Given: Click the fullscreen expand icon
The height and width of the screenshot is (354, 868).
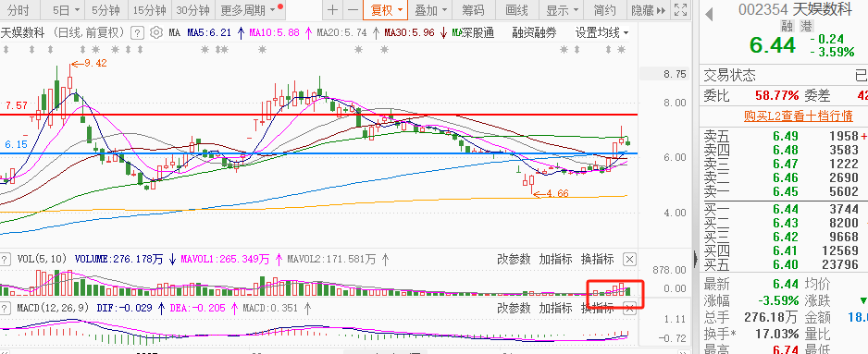Looking at the screenshot, I should pos(681,10).
